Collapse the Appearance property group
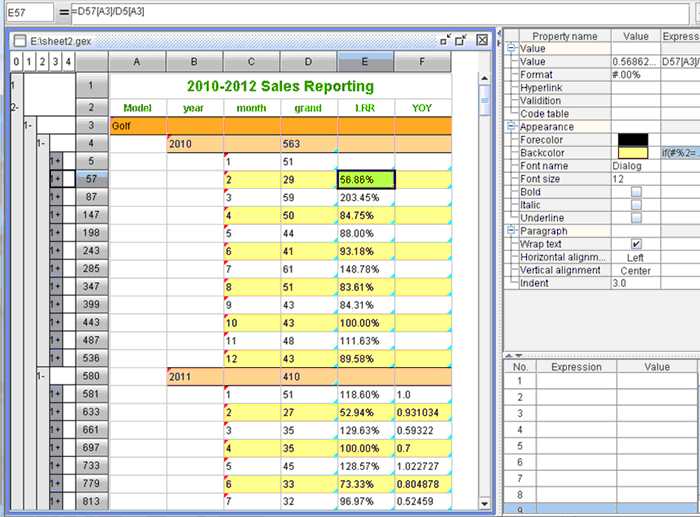This screenshot has height=517, width=700. 511,127
